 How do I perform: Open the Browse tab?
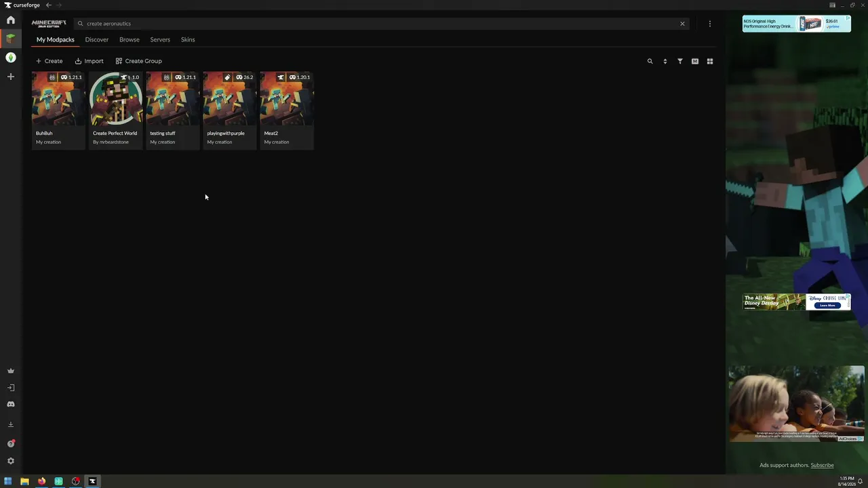[x=130, y=39]
